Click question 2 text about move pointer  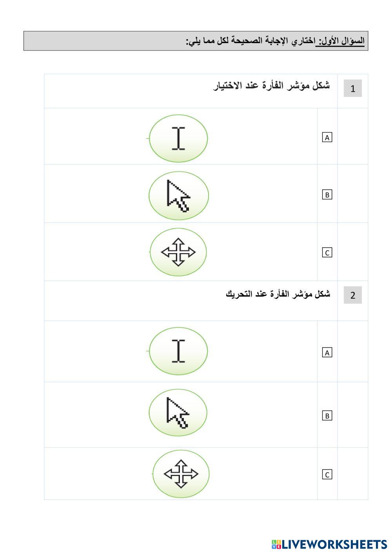point(278,294)
